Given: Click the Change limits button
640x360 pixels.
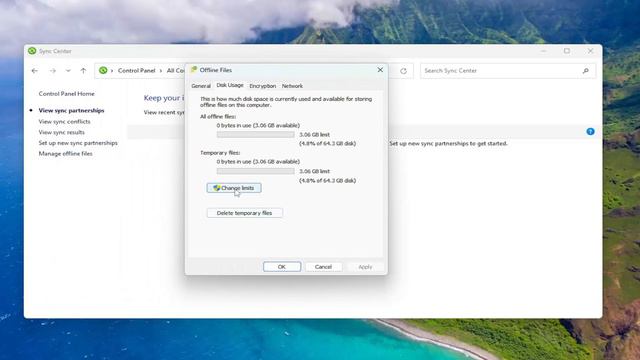Looking at the screenshot, I should coord(234,188).
